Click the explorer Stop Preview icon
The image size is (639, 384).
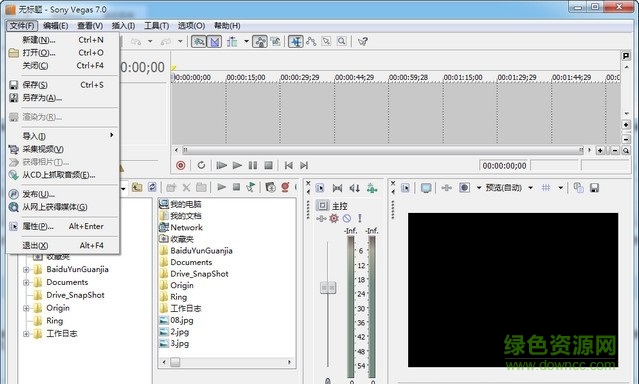coord(236,188)
